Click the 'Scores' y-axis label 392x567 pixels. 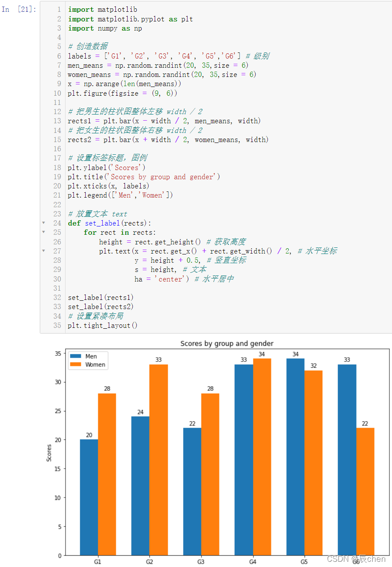point(49,453)
